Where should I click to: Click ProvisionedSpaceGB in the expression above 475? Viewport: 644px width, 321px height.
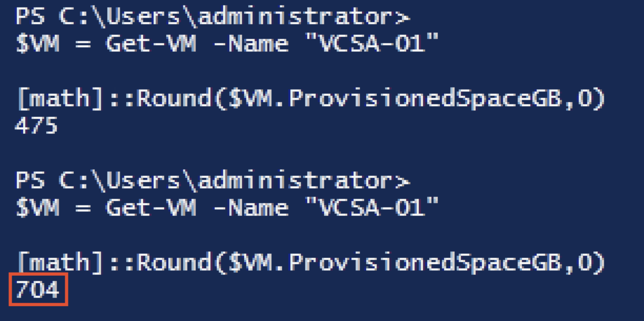click(425, 100)
